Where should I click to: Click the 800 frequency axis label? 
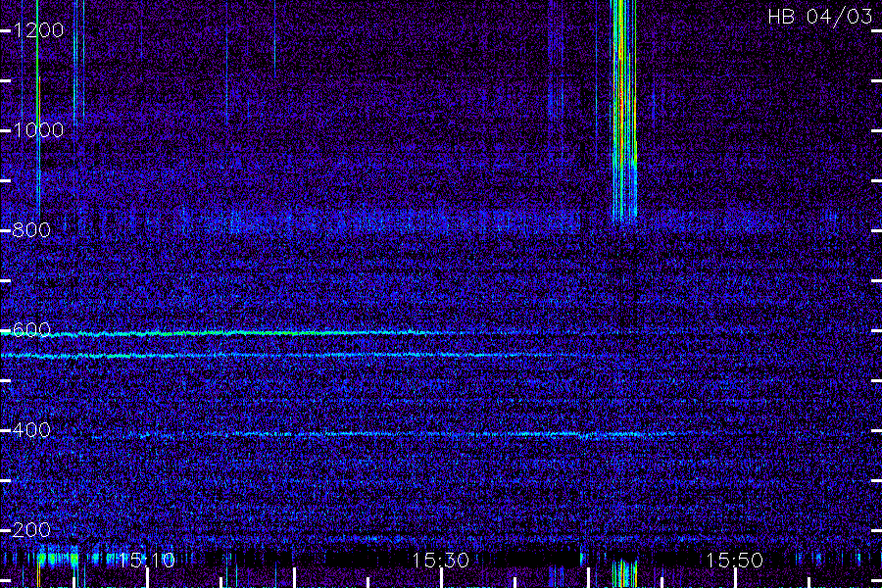pyautogui.click(x=31, y=230)
